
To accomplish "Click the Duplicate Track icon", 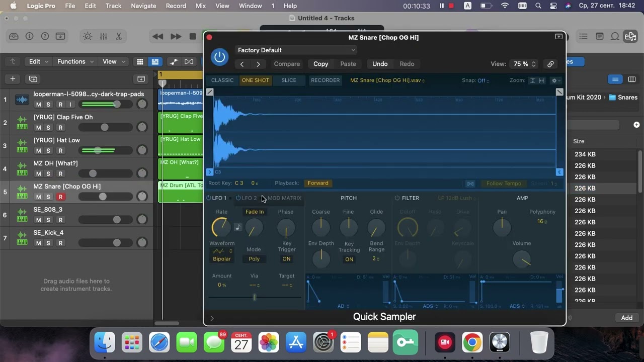I will point(33,79).
